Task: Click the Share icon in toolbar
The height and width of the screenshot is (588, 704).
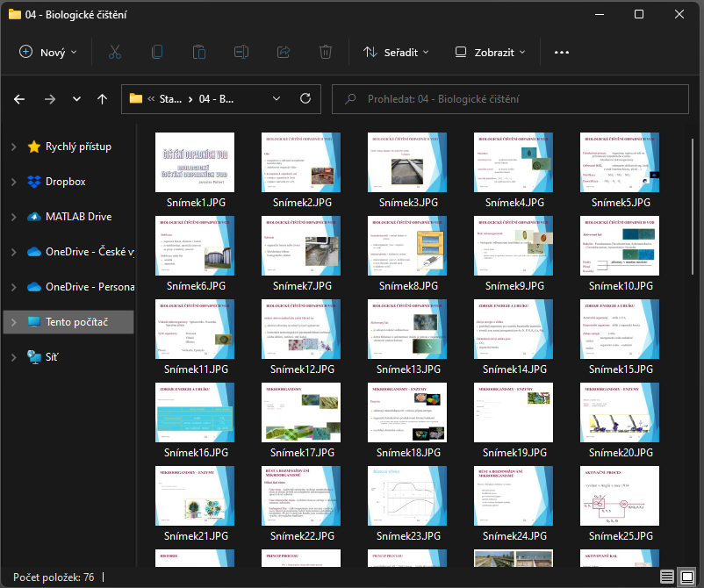Action: coord(284,52)
